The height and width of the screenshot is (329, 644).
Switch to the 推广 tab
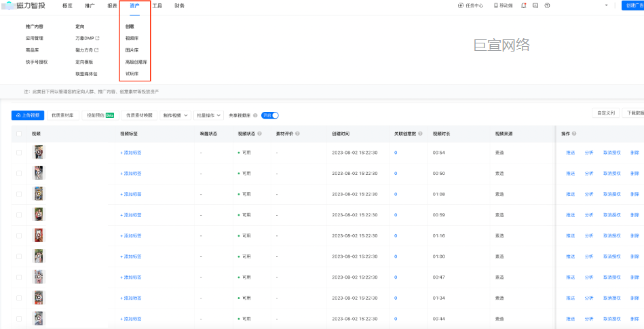pos(90,5)
